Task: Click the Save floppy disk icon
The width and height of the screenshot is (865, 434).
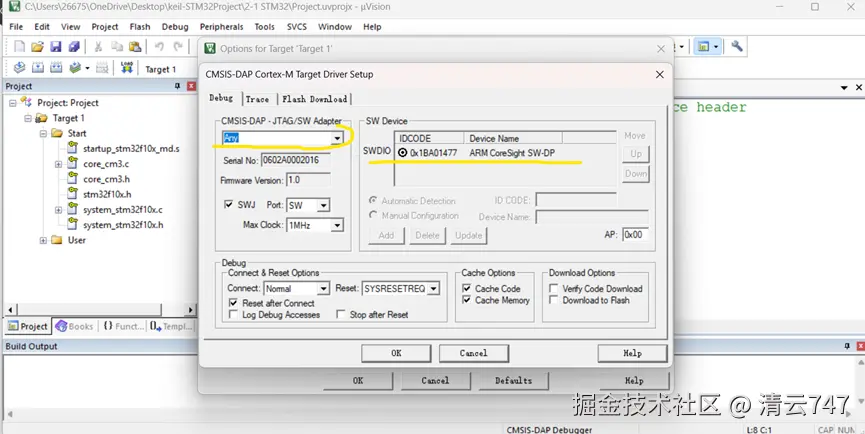Action: coord(56,47)
